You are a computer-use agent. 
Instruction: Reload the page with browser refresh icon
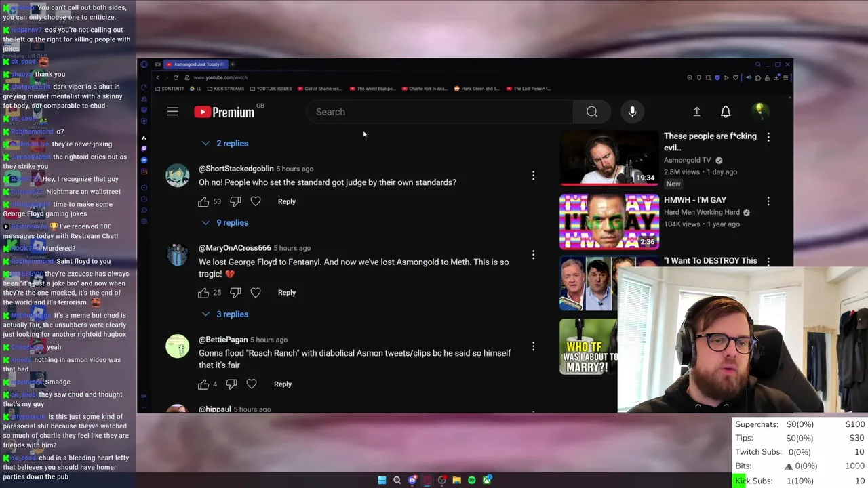[x=176, y=77]
